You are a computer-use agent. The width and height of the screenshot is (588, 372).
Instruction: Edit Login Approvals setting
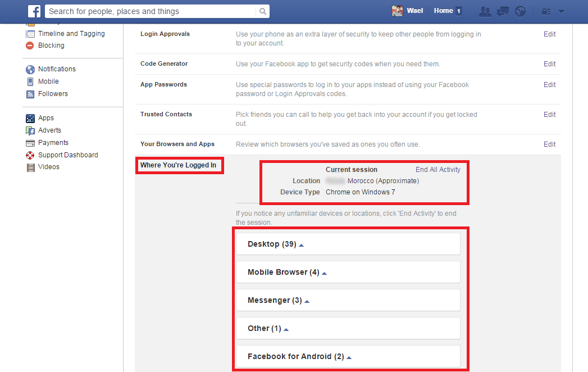tap(549, 34)
